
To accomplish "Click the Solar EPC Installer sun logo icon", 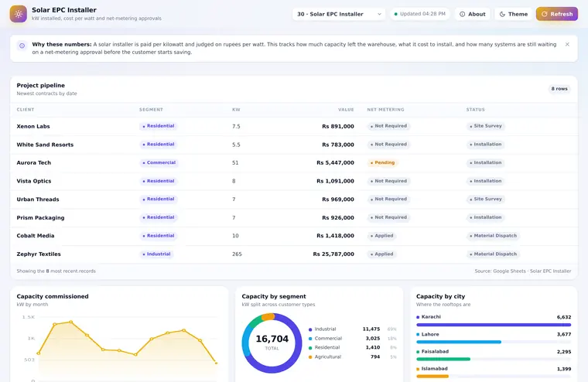I will 19,14.
